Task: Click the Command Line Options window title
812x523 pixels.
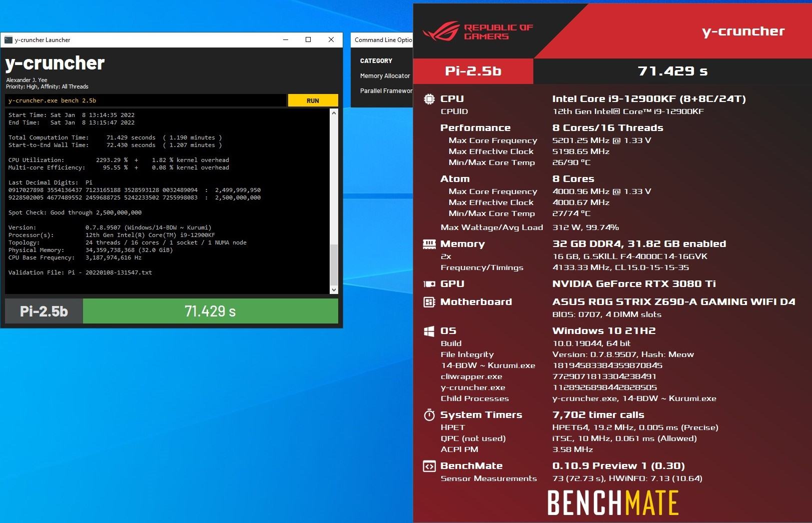Action: tap(384, 40)
